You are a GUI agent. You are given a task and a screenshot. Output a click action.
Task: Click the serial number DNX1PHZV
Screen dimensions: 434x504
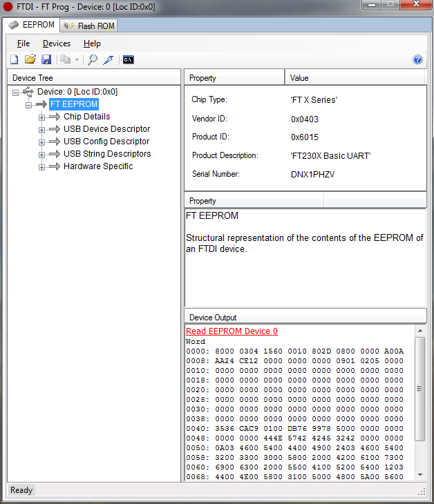312,175
